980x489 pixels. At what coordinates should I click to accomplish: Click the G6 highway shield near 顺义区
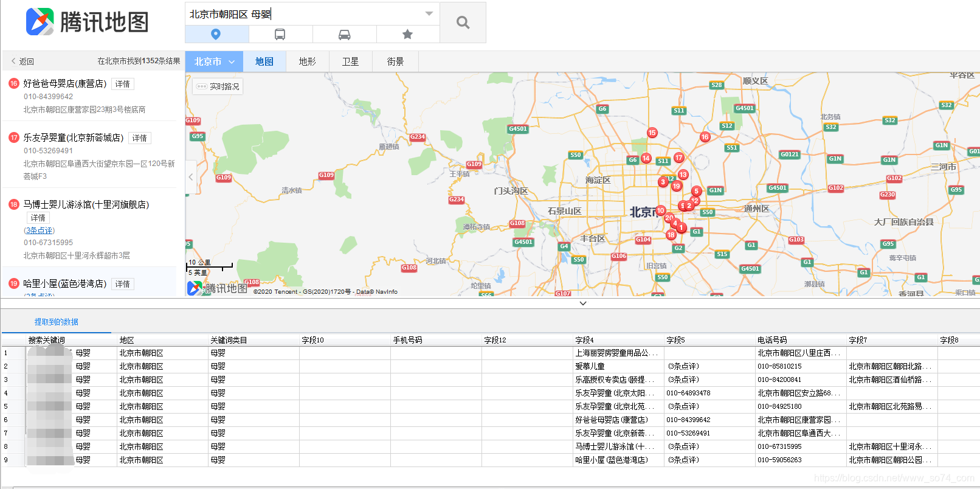coord(602,109)
